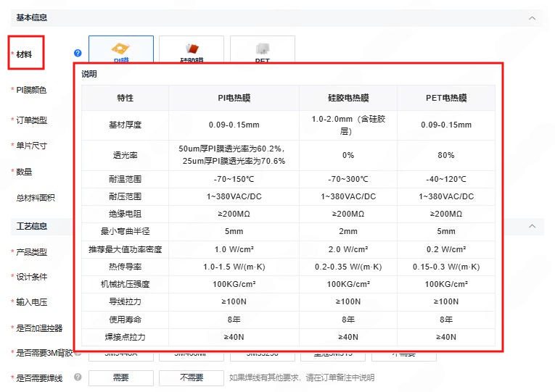Click the 基本信息 section header
Image resolution: width=555 pixels, height=392 pixels.
[x=31, y=17]
